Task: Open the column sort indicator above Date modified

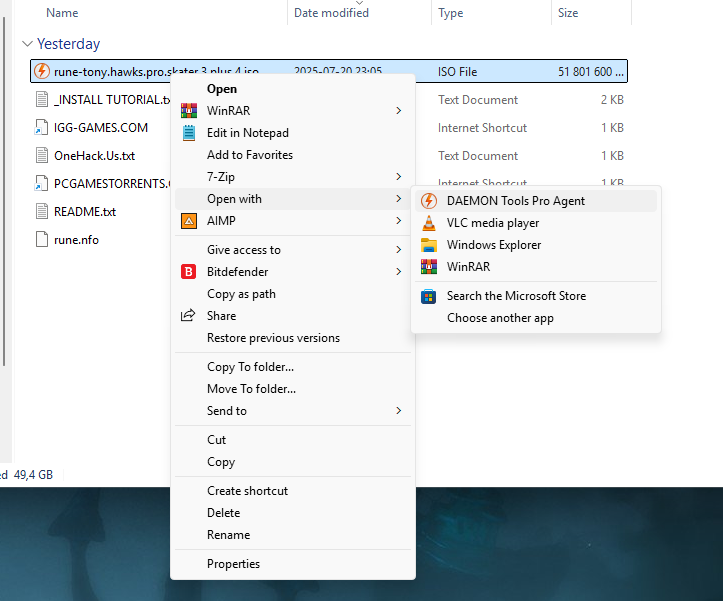Action: click(359, 3)
